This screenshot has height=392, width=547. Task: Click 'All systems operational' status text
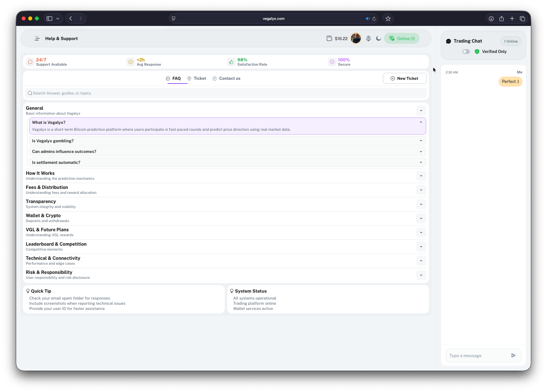coord(254,298)
